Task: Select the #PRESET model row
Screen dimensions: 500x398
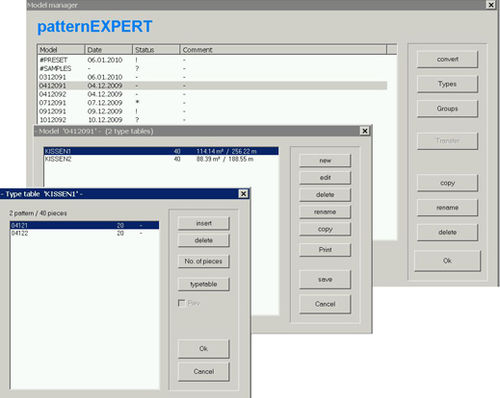Action: click(x=212, y=60)
